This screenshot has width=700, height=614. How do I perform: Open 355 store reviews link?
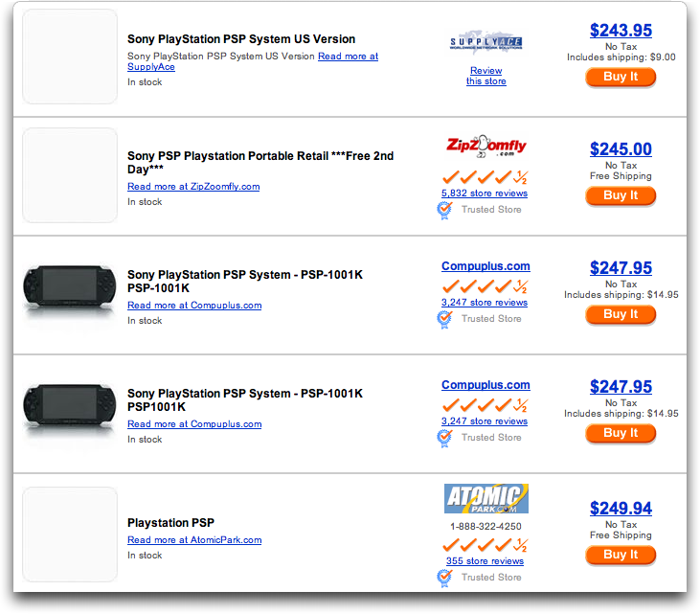click(485, 561)
